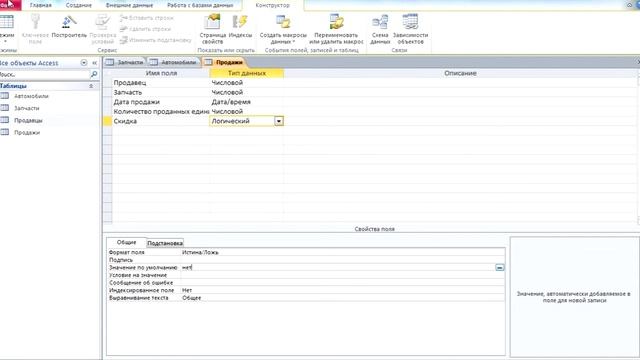Open the Логический data type dropdown arrow
640x360 pixels.
[279, 121]
